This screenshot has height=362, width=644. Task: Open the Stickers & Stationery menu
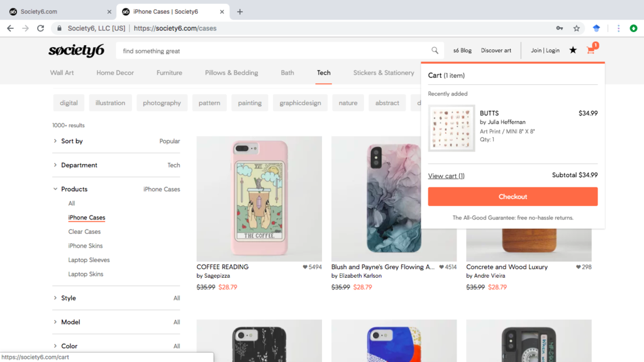(384, 73)
